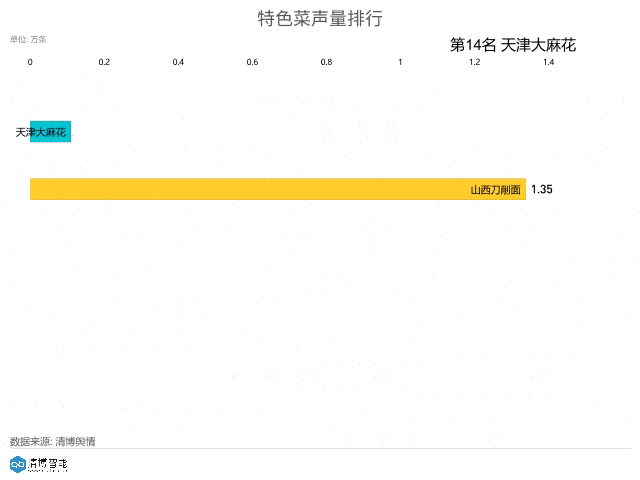Click the teal 天津大麻花 bar
Viewport: 640px width, 480px height.
pyautogui.click(x=51, y=131)
